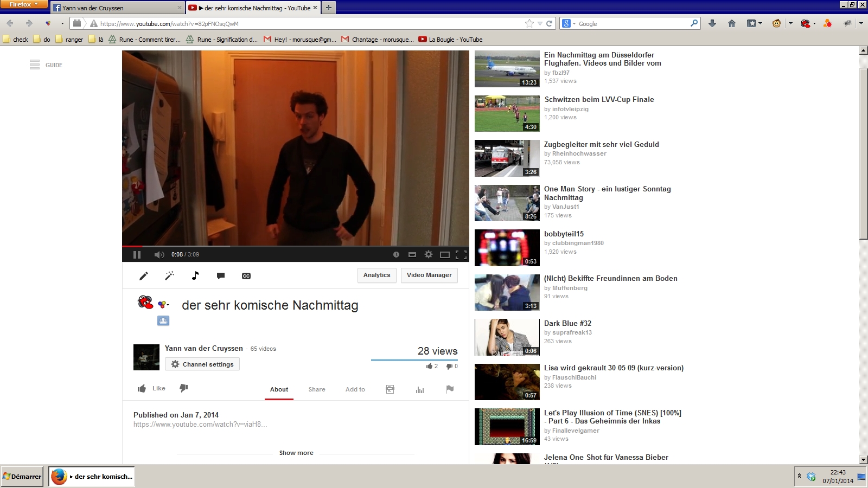Click the flag report icon

pos(450,389)
